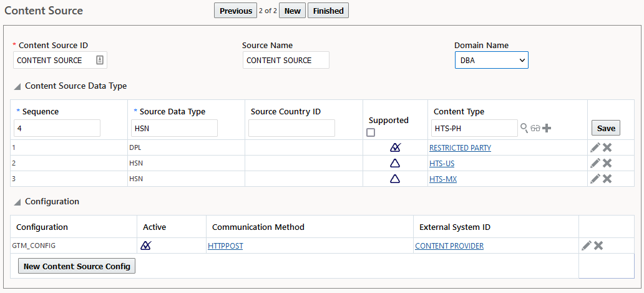Screen dimensions: 644x293
Task: Delete the HTS-US row
Action: [607, 163]
